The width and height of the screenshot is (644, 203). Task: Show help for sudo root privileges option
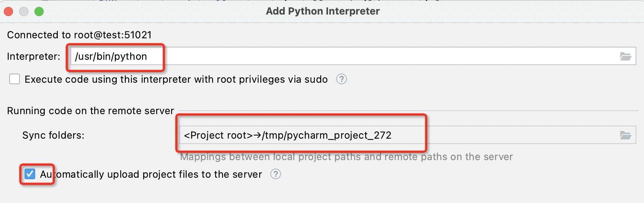[341, 79]
